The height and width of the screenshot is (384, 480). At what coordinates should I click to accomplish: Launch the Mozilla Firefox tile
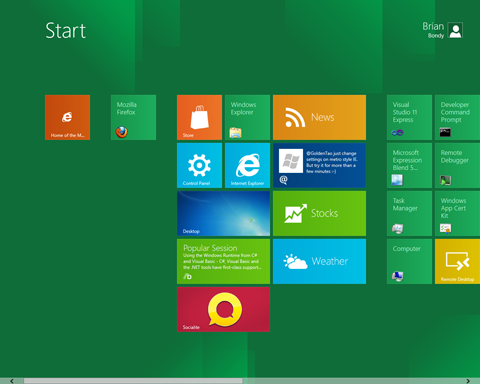(x=133, y=117)
